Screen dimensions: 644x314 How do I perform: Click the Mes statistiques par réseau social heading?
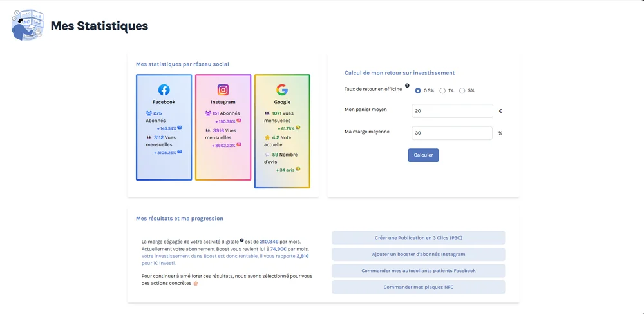pos(182,64)
